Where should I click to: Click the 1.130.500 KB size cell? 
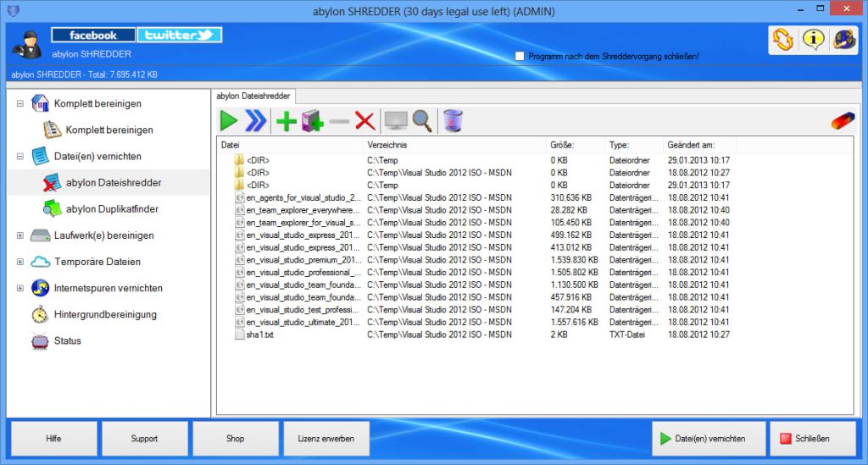[x=574, y=285]
